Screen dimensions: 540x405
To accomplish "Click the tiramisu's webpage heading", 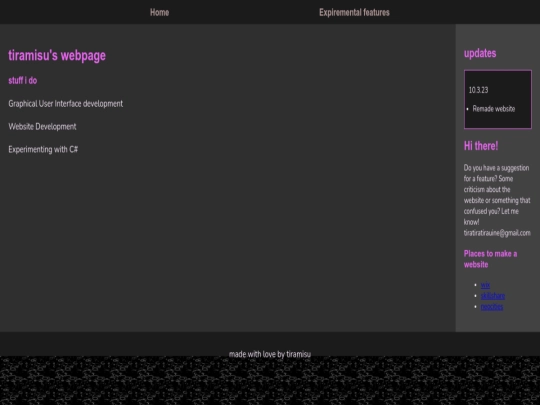I will click(x=57, y=55).
